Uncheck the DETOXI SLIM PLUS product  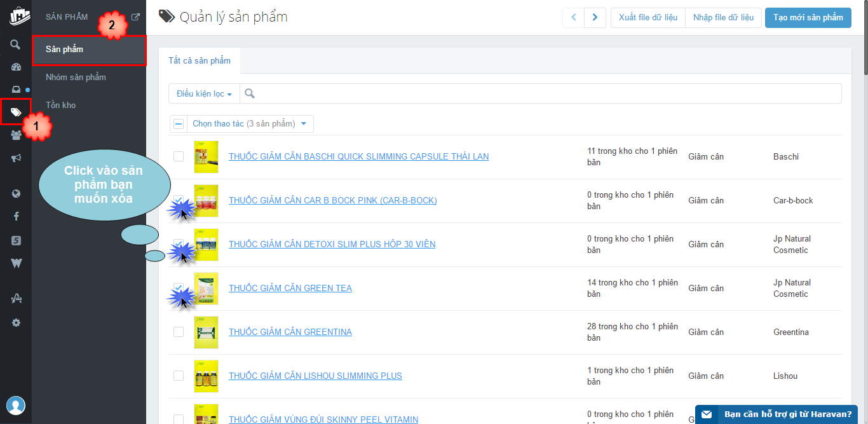pos(179,244)
